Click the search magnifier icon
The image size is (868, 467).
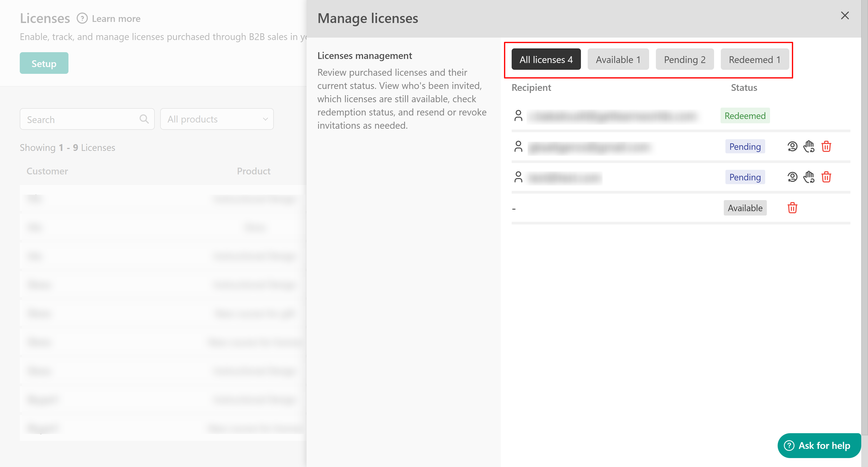[x=144, y=119]
